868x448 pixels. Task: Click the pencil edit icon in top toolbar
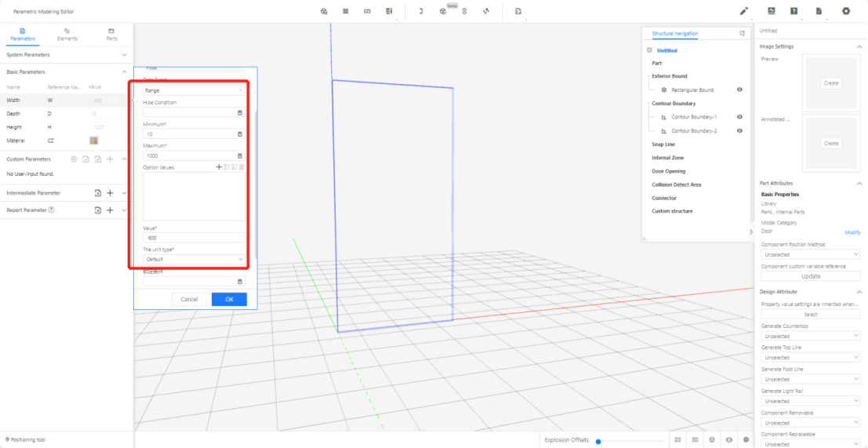click(x=744, y=11)
